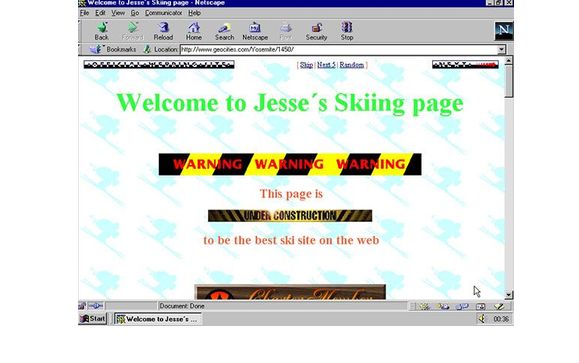
Task: Click the left webring banner image
Action: (159, 65)
